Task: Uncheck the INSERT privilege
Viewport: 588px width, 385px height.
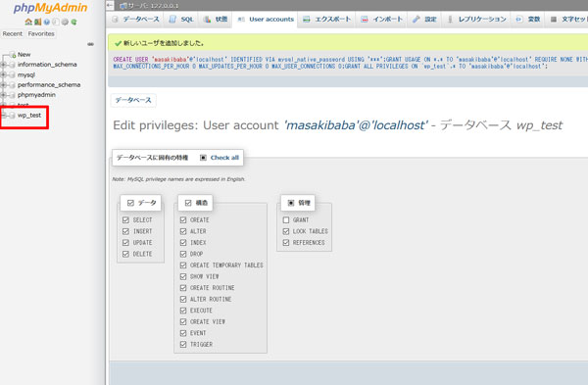Action: tap(125, 231)
